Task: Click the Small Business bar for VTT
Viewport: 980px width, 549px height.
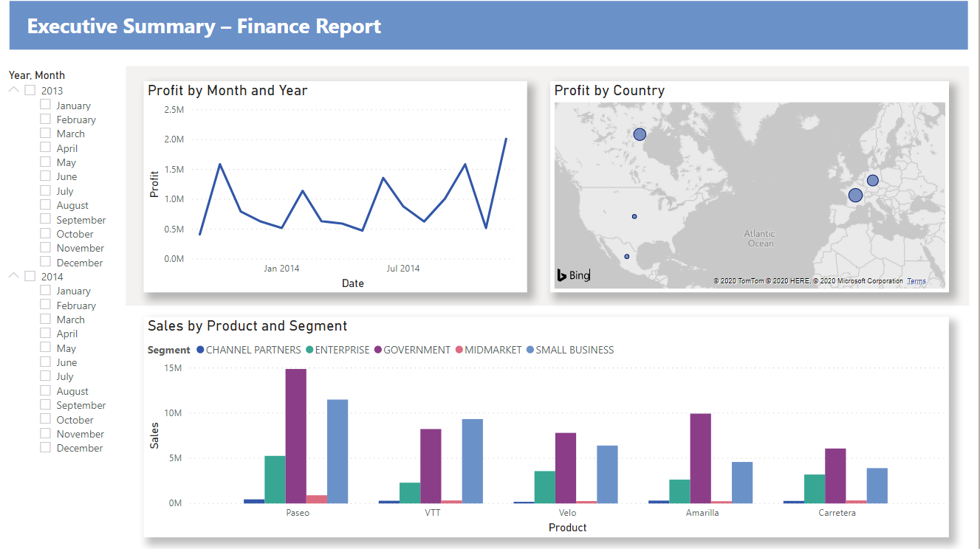Action: click(x=472, y=460)
